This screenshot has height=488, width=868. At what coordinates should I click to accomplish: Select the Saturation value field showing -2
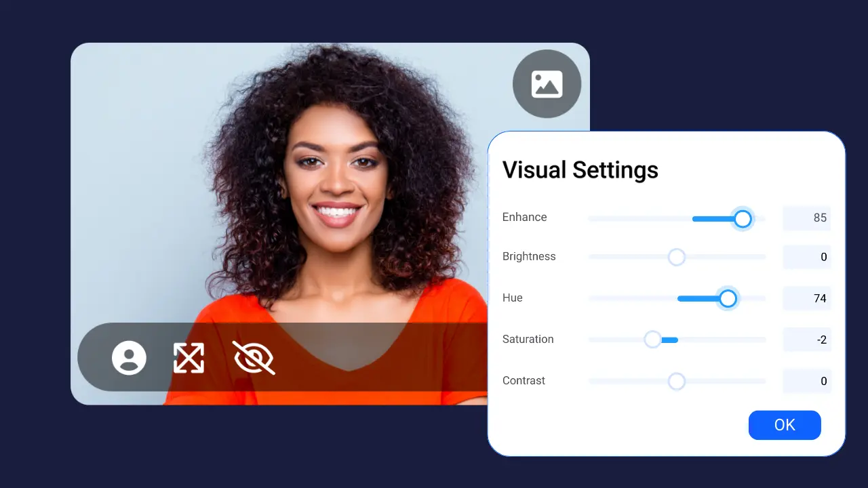[x=806, y=340]
